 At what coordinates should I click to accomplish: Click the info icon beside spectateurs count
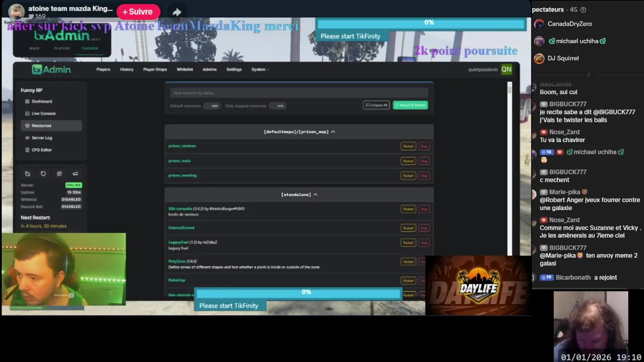[583, 10]
